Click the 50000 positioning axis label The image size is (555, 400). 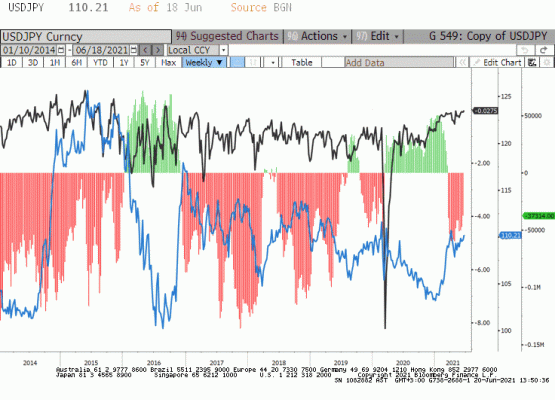533,116
